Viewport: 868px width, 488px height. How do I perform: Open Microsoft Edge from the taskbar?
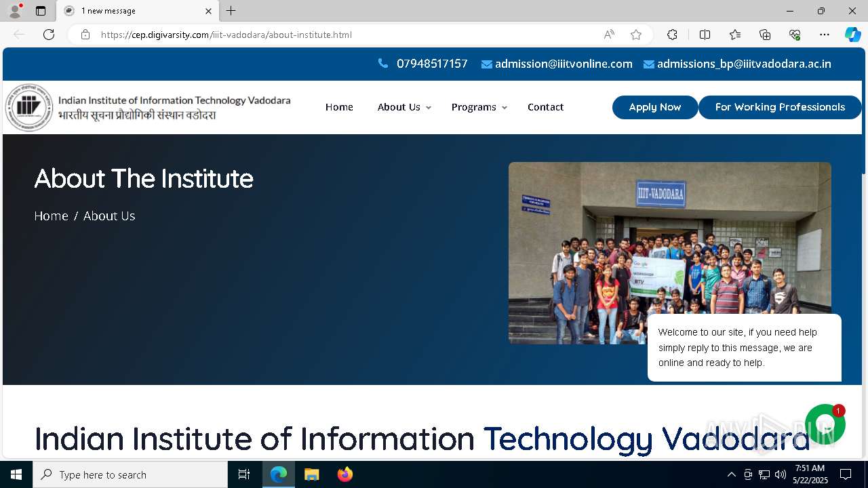pyautogui.click(x=279, y=474)
